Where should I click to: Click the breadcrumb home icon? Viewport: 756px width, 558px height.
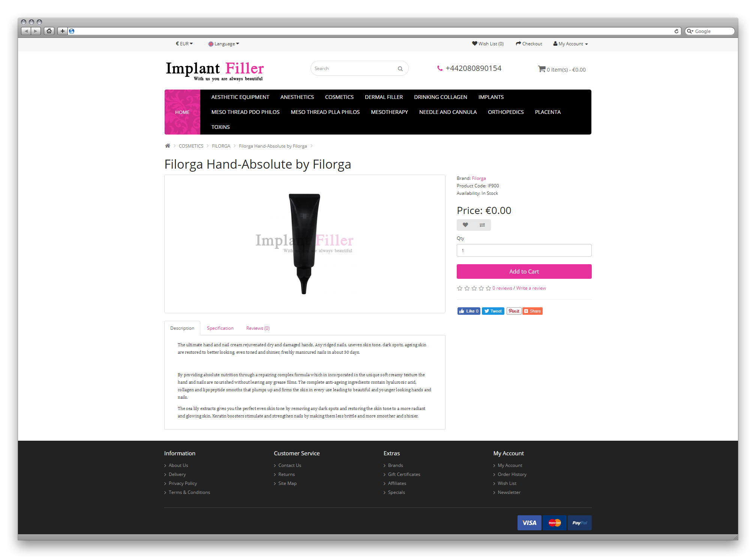tap(168, 146)
